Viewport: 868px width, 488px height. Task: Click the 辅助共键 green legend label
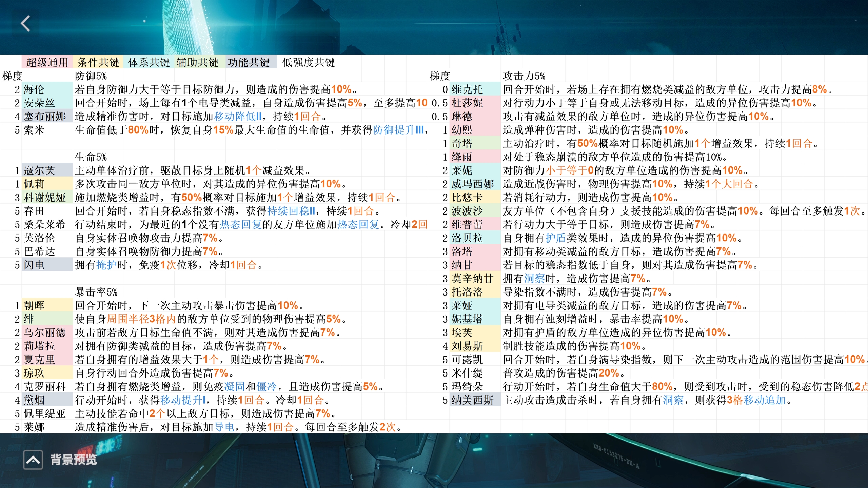tap(197, 62)
